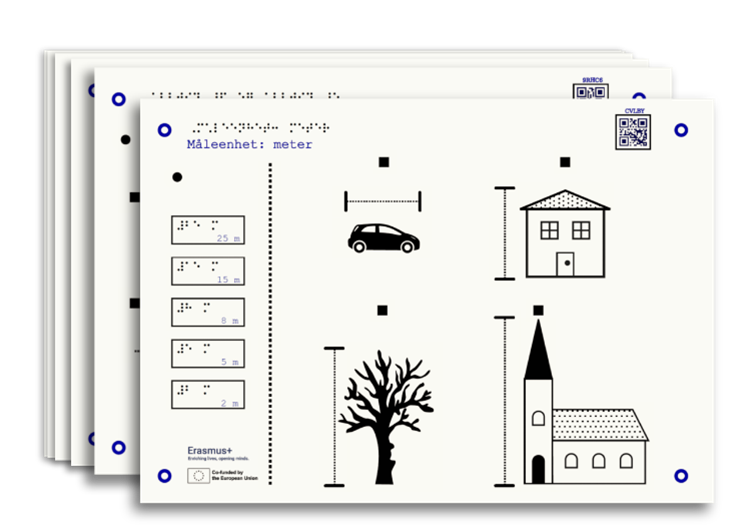Click the CVLBY QR code
Image resolution: width=744 pixels, height=525 pixels.
pos(633,132)
